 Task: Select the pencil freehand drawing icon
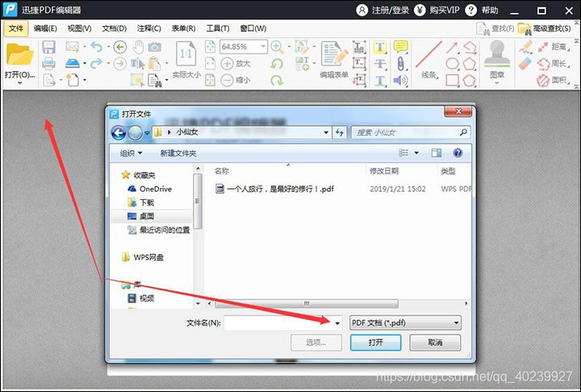coord(525,47)
